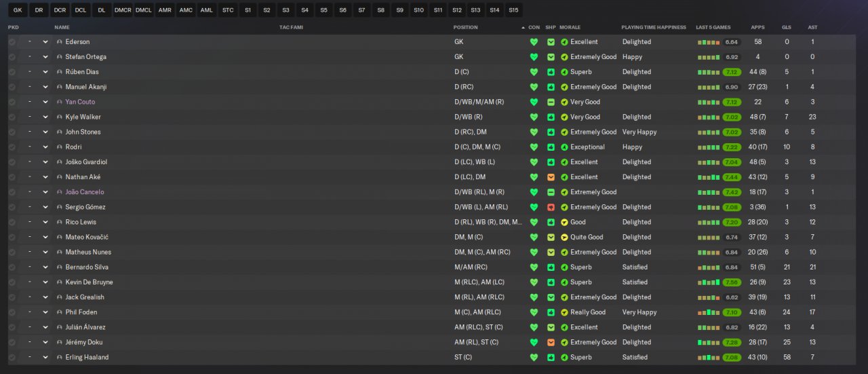
Task: Sort by the APPS column header
Action: [757, 27]
